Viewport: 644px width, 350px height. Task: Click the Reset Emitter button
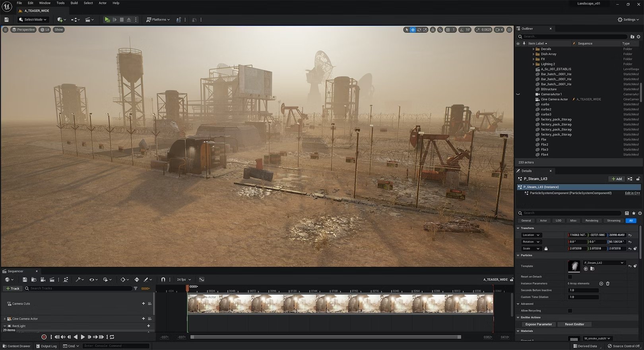(x=574, y=325)
